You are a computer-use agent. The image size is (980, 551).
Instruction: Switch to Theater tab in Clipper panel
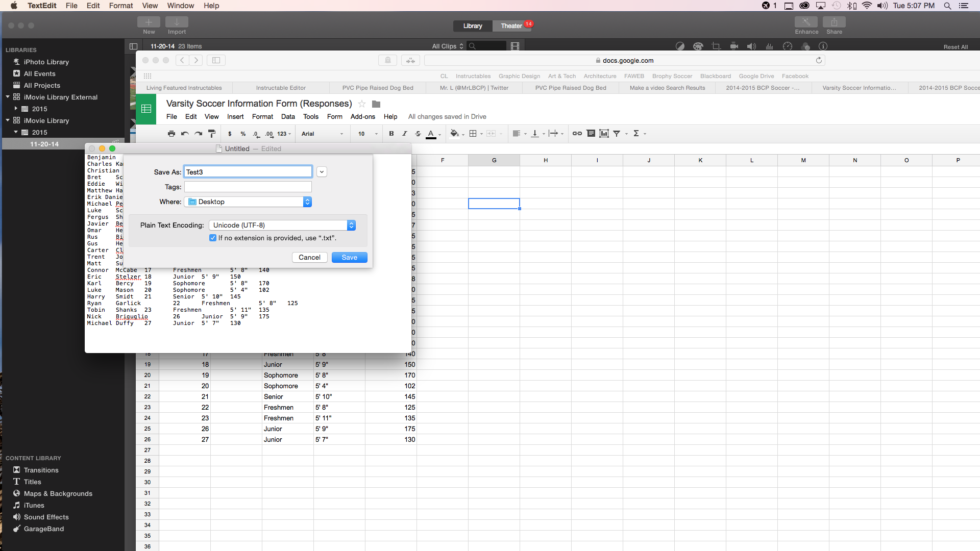coord(512,26)
